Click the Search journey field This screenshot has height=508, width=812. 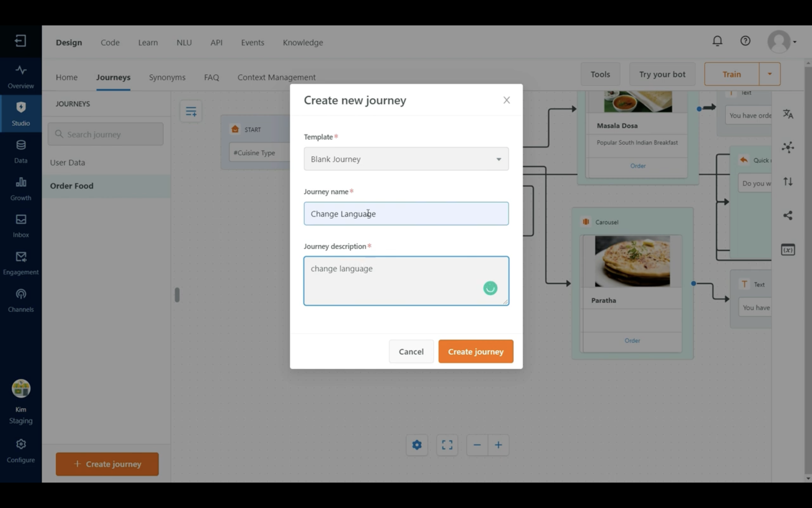[x=105, y=134]
